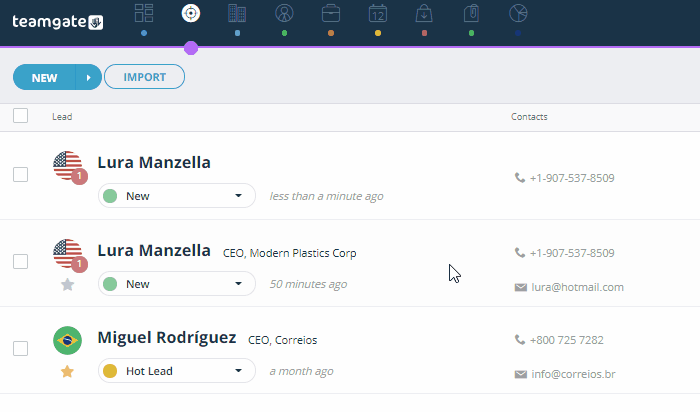This screenshot has height=412, width=700.
Task: Open the Insights pie chart icon
Action: pos(518,13)
